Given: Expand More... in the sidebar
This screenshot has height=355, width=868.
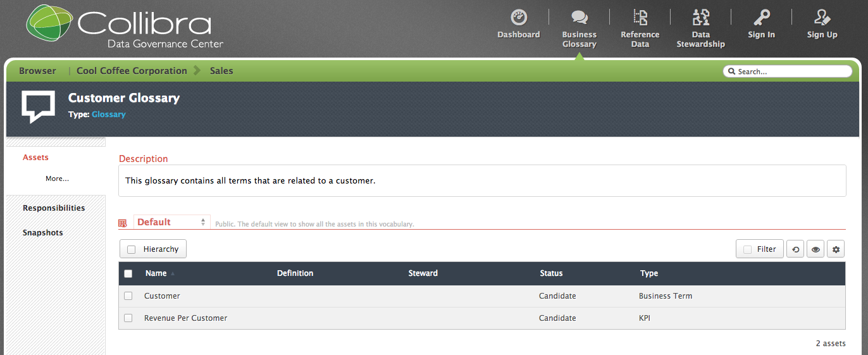Looking at the screenshot, I should coord(57,178).
